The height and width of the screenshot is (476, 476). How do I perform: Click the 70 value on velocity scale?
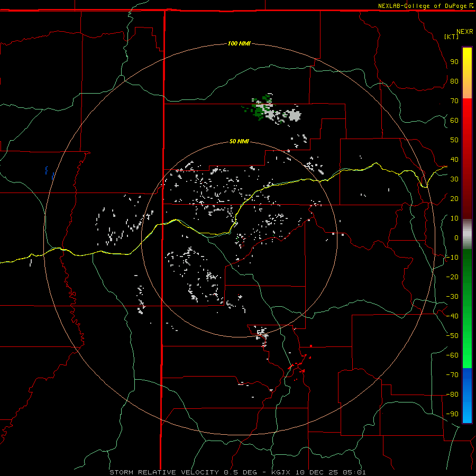click(454, 101)
